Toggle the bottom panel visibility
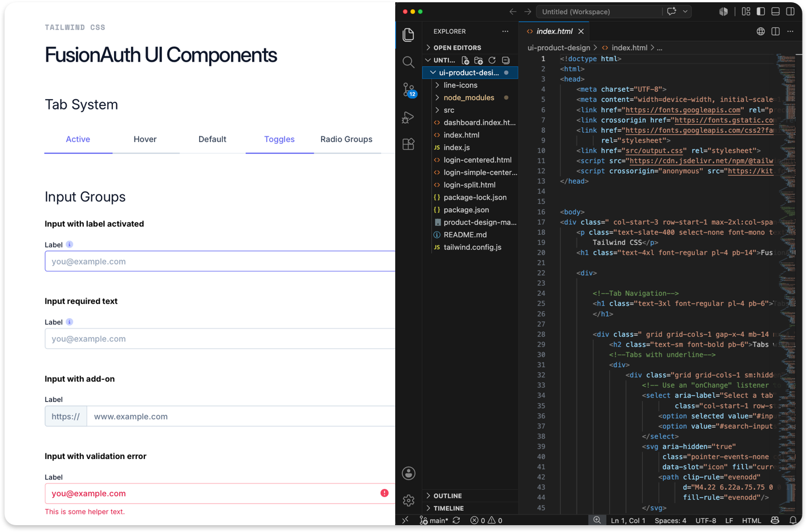 pos(776,11)
